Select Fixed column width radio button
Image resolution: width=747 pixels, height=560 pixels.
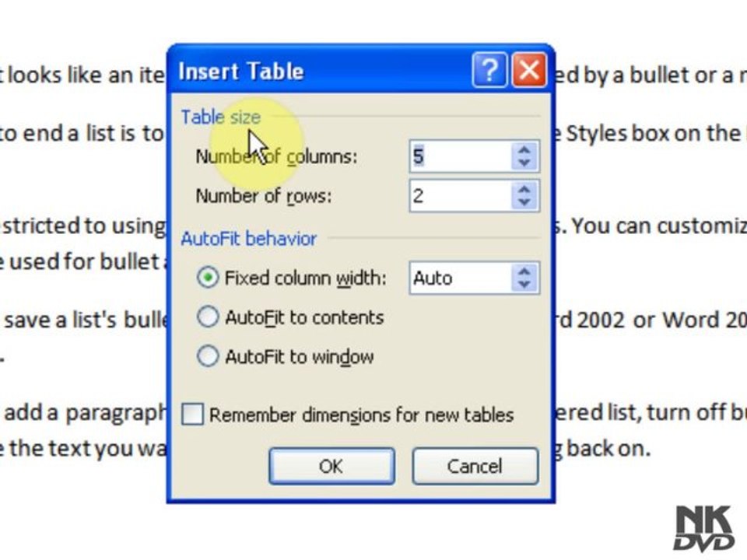click(208, 277)
